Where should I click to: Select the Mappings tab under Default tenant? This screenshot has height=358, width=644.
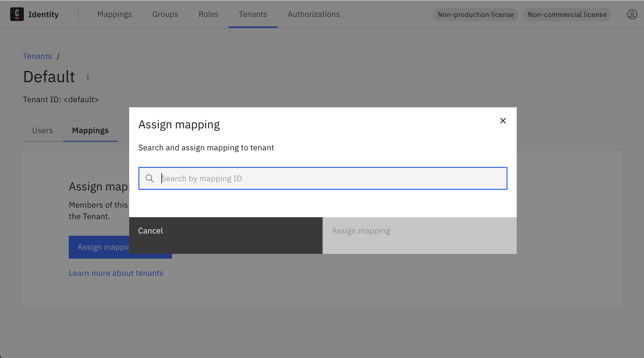pyautogui.click(x=90, y=130)
